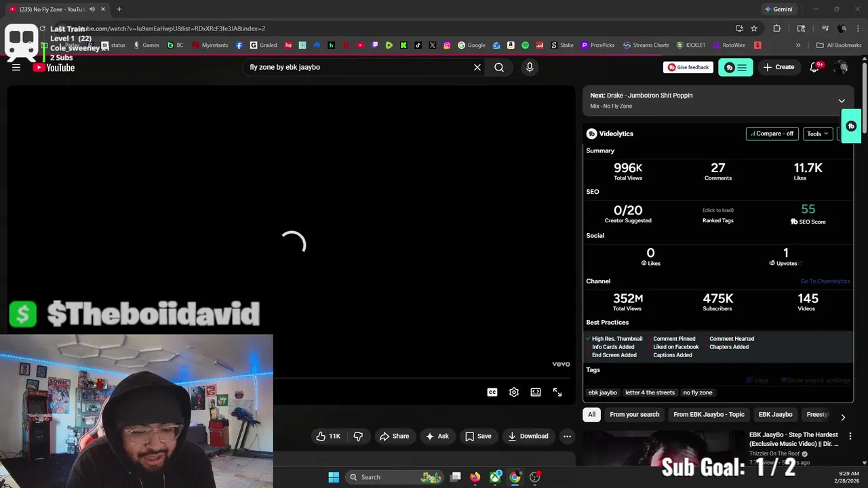Show more filter chips with right arrow
868x488 pixels.
[x=843, y=418]
